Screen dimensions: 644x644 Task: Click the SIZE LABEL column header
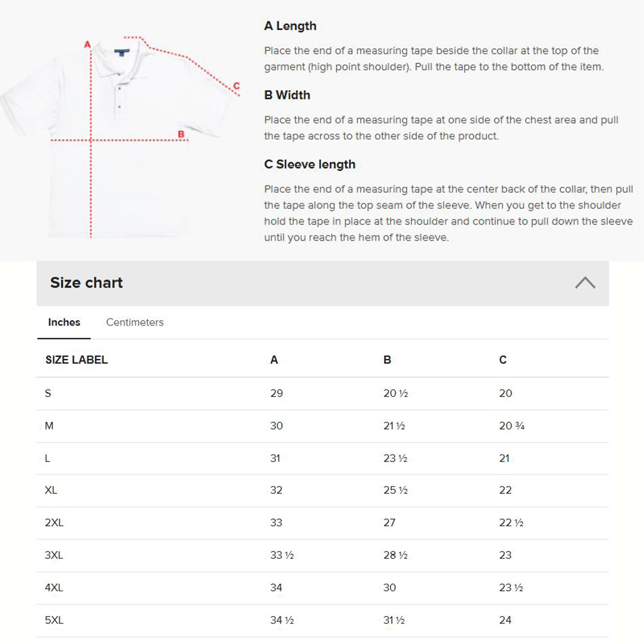pos(77,360)
